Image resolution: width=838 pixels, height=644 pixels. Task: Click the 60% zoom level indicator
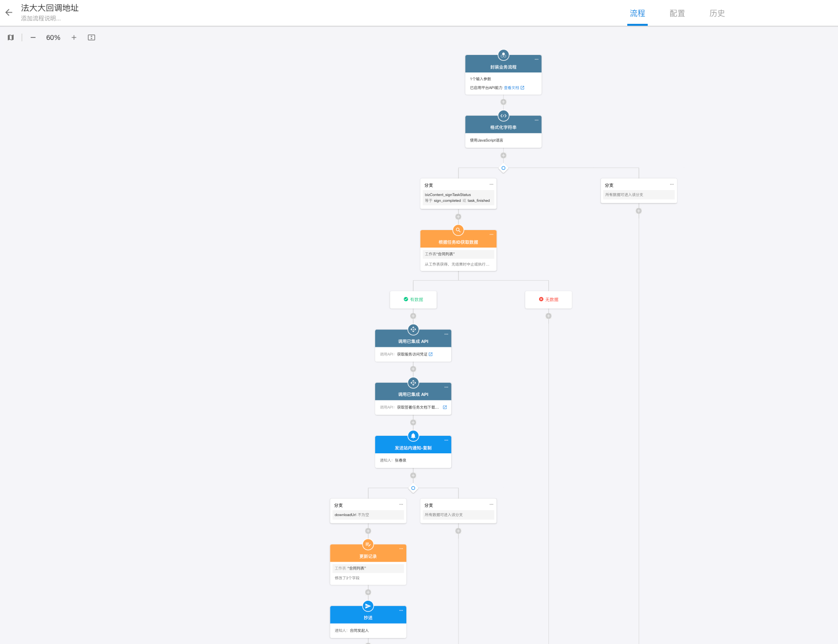(x=53, y=37)
